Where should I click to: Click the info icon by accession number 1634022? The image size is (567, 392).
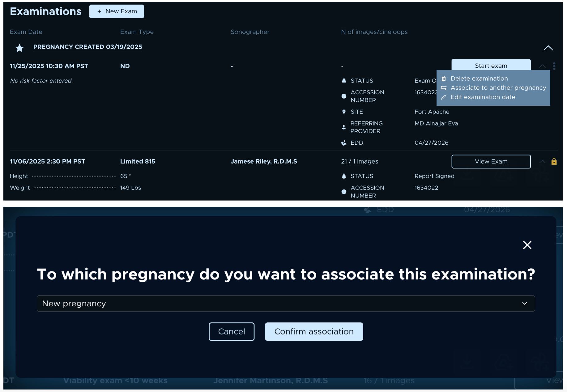tap(344, 192)
